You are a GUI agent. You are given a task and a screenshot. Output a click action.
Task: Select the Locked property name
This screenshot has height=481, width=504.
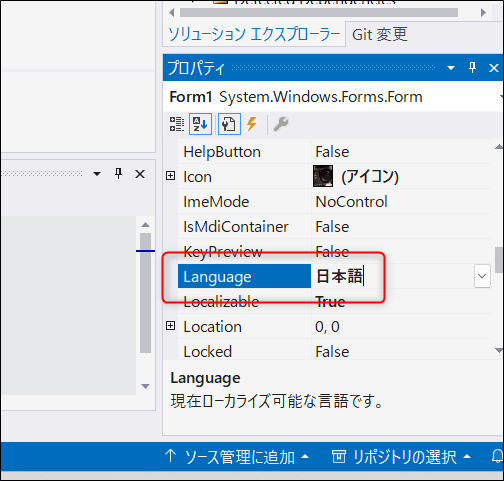pos(207,352)
